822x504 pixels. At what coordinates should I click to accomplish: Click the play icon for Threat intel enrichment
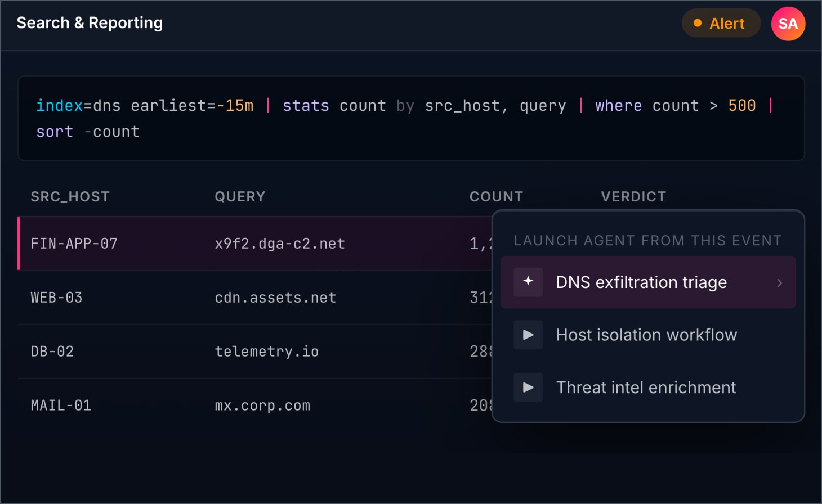tap(528, 387)
